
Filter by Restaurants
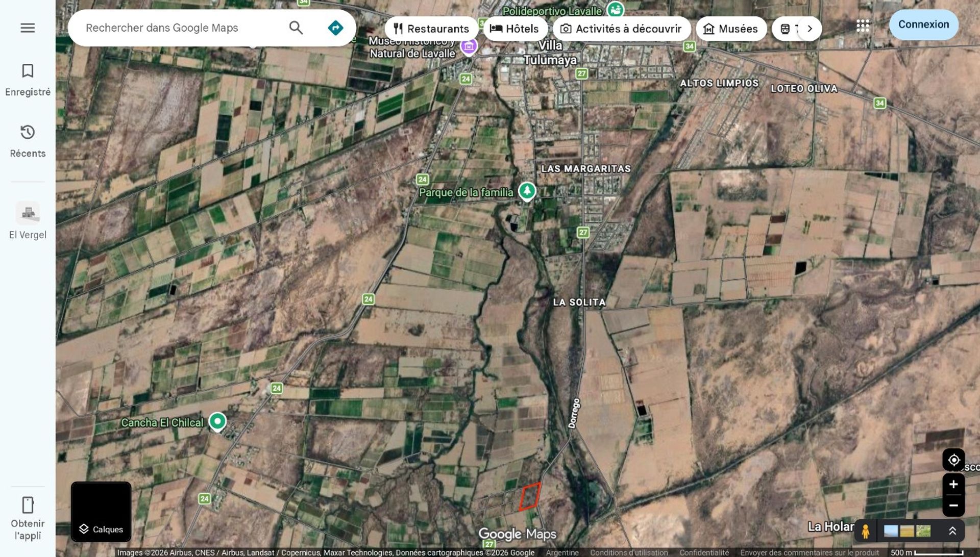(x=431, y=29)
